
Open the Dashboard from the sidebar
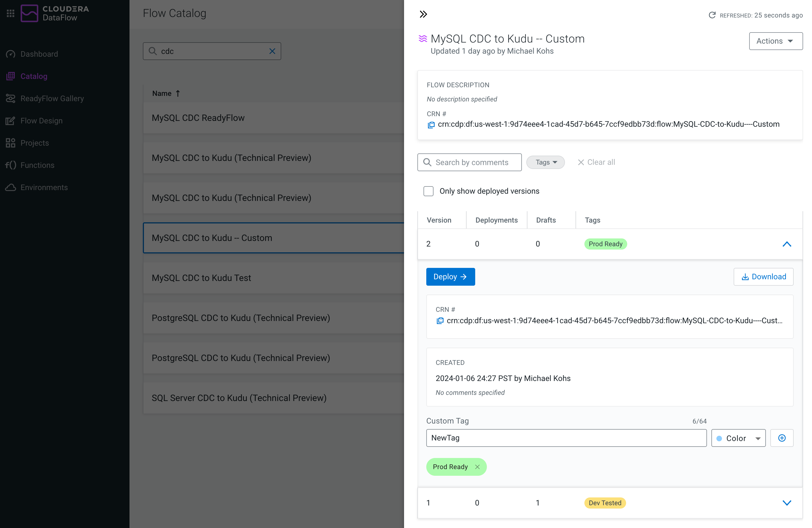point(39,54)
